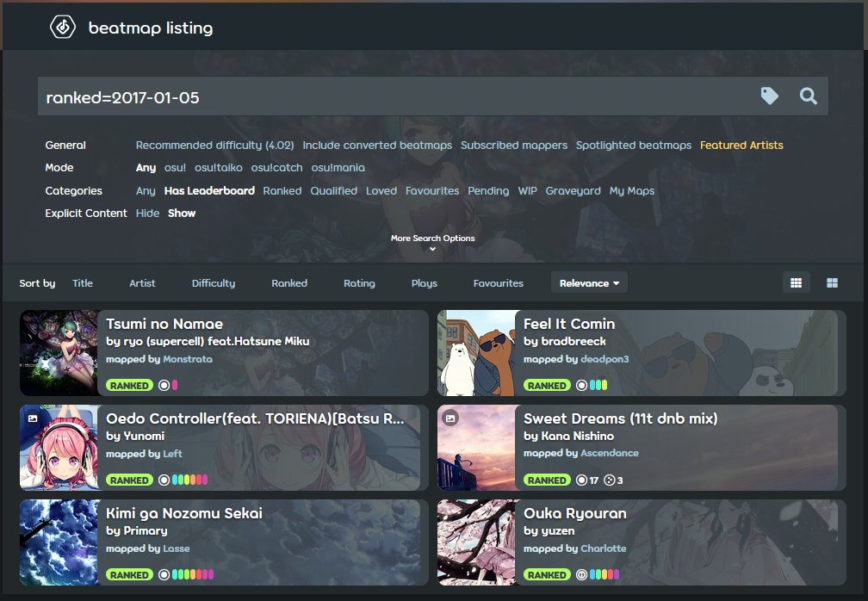
Task: Open mapper Charlotte profile link
Action: tap(604, 548)
